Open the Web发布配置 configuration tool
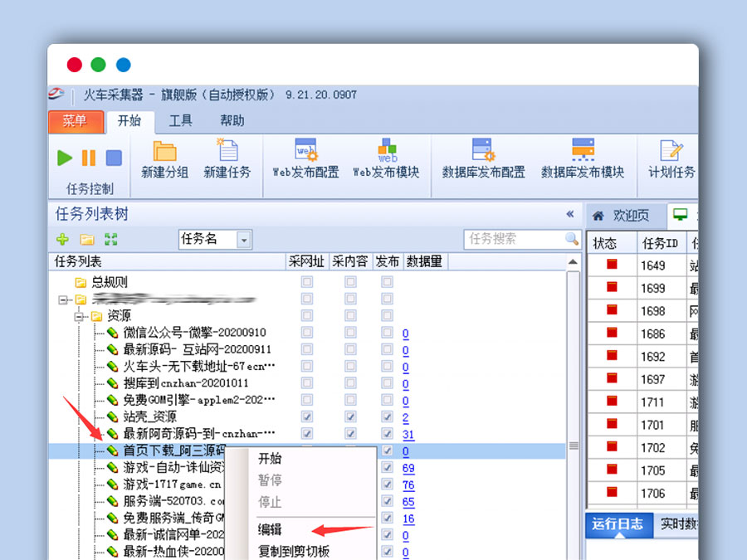The image size is (747, 560). [305, 159]
